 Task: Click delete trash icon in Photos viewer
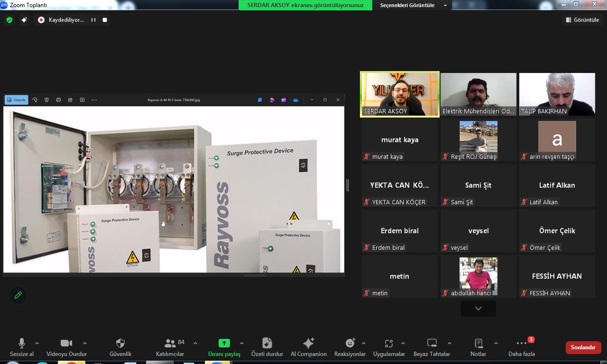[46, 100]
